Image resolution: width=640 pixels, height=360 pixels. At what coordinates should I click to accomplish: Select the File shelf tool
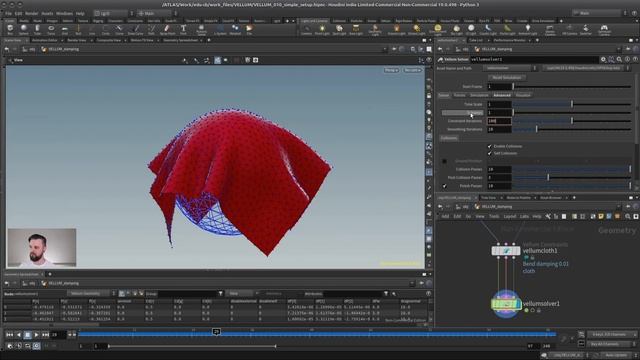point(249,29)
